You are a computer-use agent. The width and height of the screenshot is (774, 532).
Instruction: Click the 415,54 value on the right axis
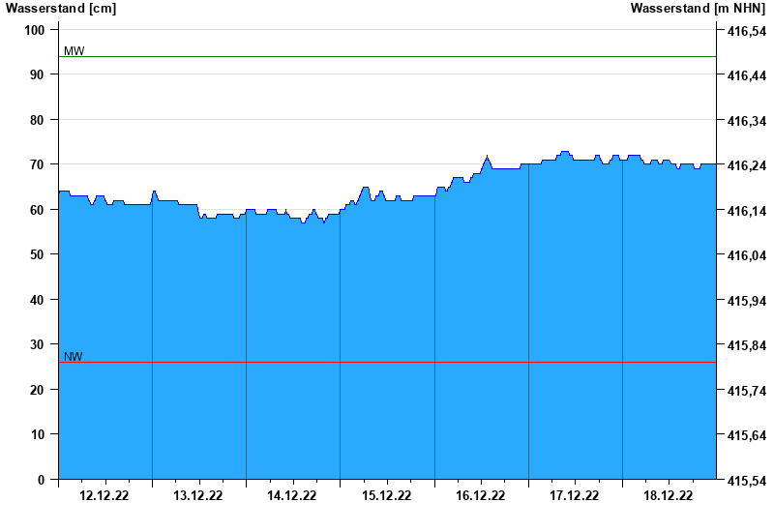pyautogui.click(x=744, y=481)
